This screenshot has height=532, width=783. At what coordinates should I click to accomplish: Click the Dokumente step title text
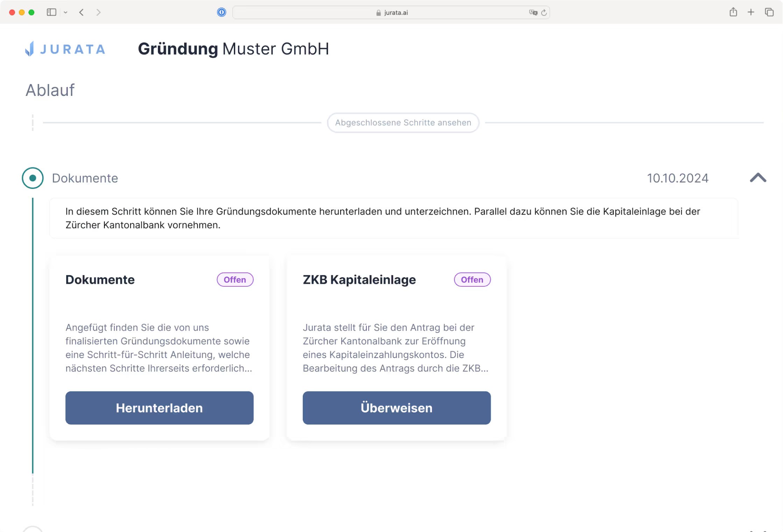pos(85,178)
